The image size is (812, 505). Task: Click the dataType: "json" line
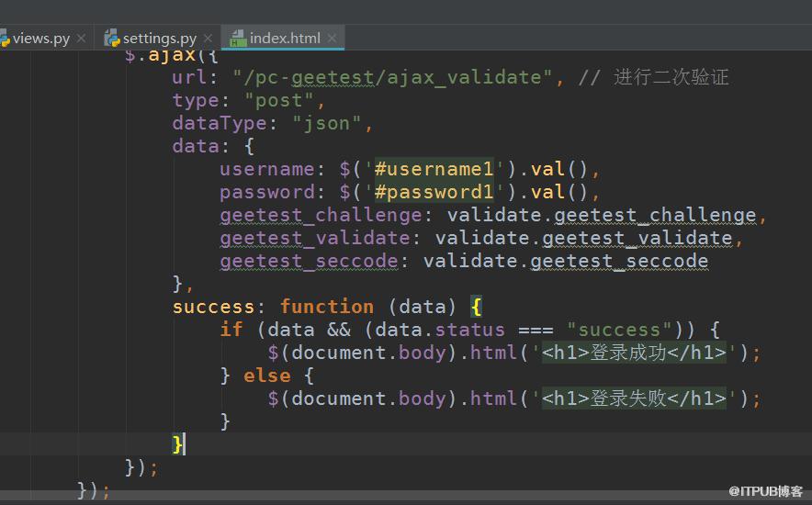coord(273,123)
